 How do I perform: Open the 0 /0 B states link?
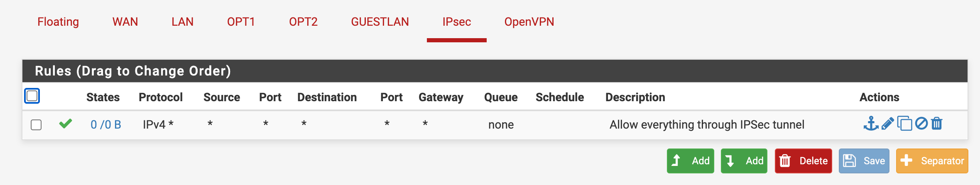pyautogui.click(x=106, y=124)
